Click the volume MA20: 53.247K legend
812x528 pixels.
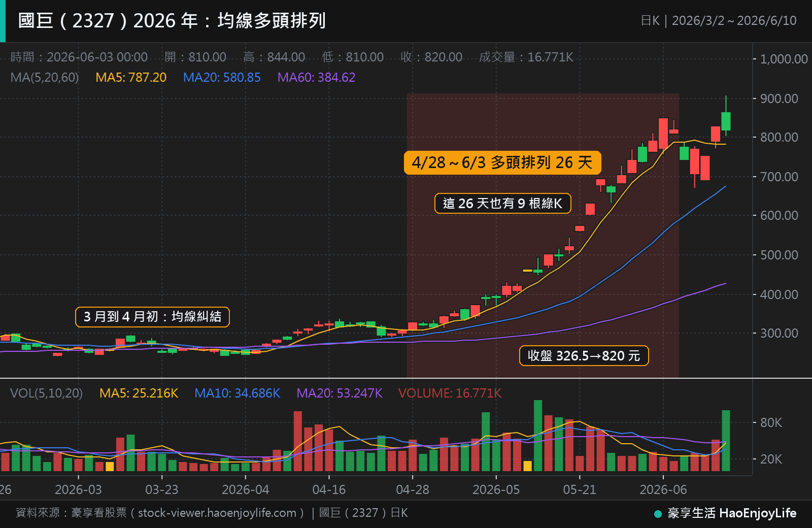point(339,393)
